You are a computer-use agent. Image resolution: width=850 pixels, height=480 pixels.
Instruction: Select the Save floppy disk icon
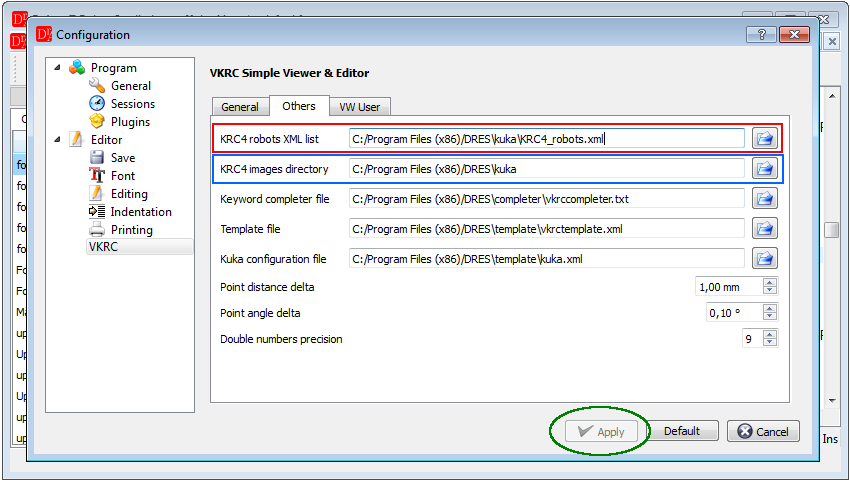coord(96,157)
